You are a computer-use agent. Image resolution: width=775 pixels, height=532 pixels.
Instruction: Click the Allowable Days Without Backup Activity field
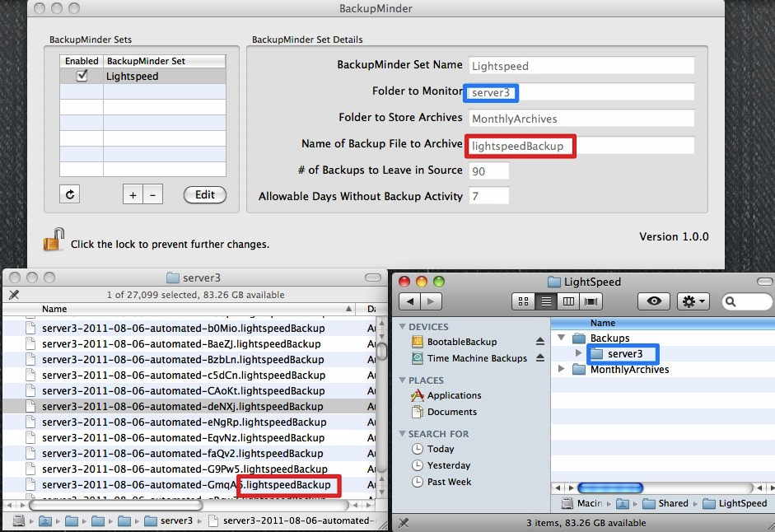[489, 196]
